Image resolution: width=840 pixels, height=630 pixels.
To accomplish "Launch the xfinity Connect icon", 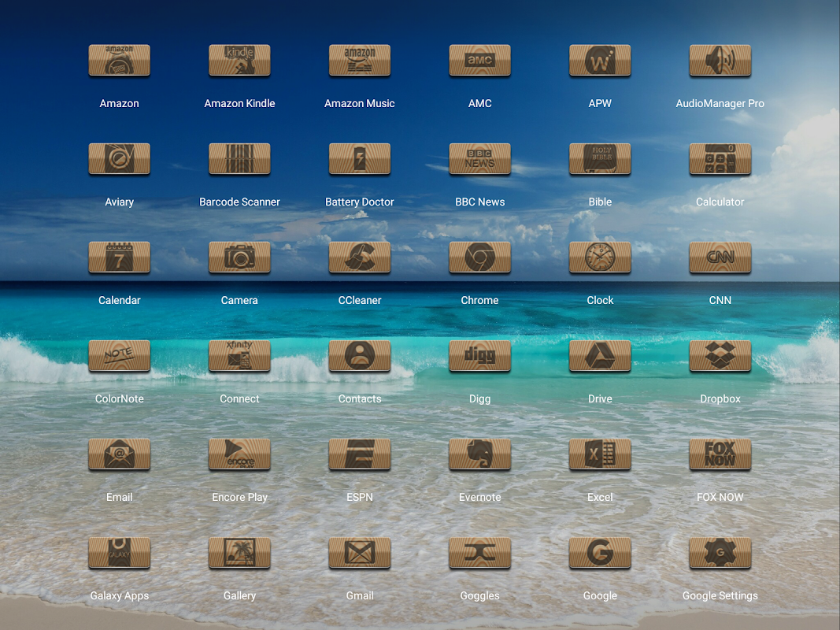I will click(x=239, y=356).
